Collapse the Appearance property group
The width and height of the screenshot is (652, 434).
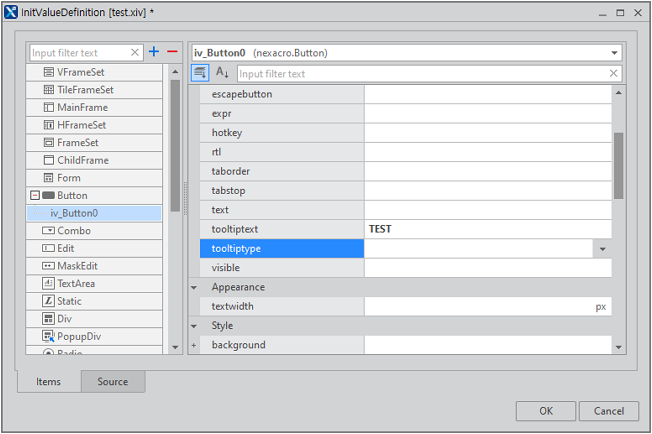pyautogui.click(x=194, y=287)
